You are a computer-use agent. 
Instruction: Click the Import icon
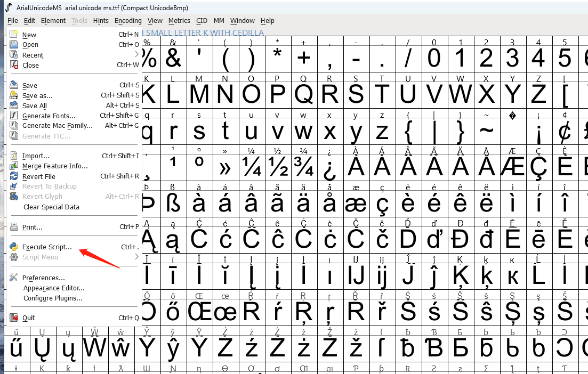14,156
